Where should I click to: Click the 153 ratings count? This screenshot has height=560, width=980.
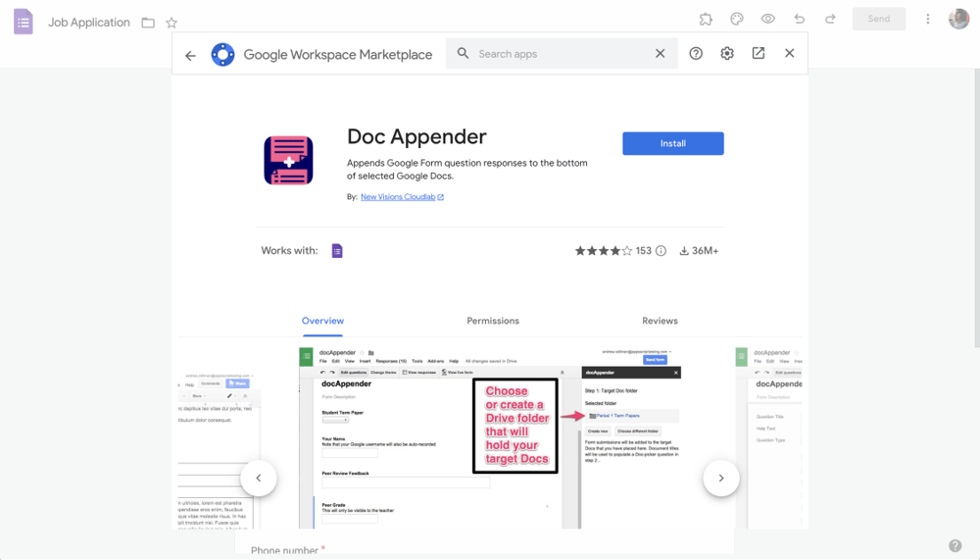tap(643, 251)
